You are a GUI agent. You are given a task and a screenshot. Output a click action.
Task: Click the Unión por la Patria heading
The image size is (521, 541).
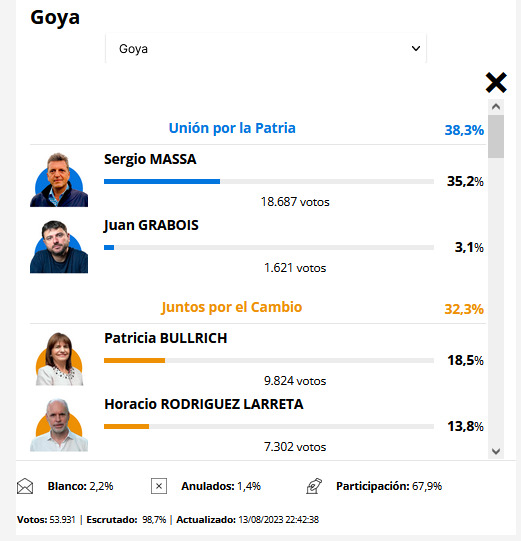232,128
